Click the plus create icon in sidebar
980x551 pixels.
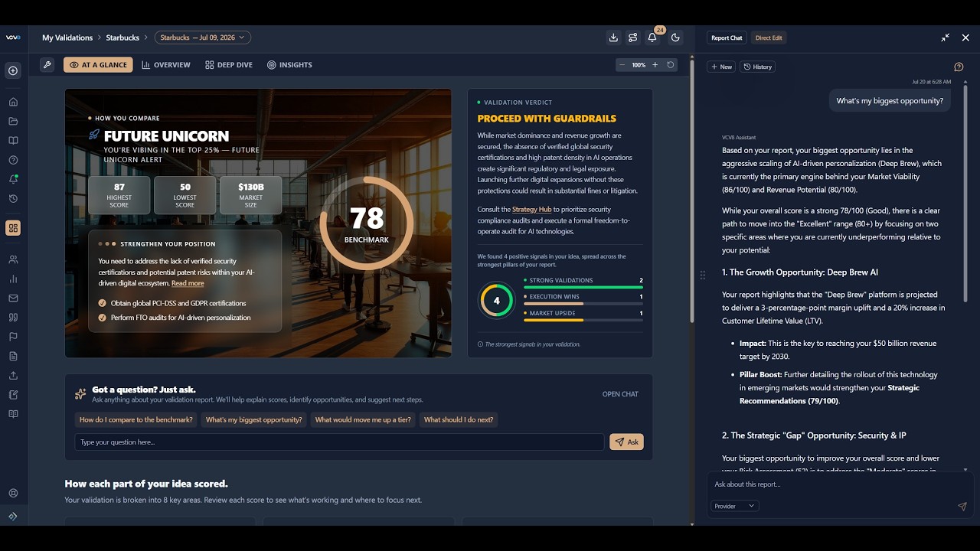(x=13, y=70)
